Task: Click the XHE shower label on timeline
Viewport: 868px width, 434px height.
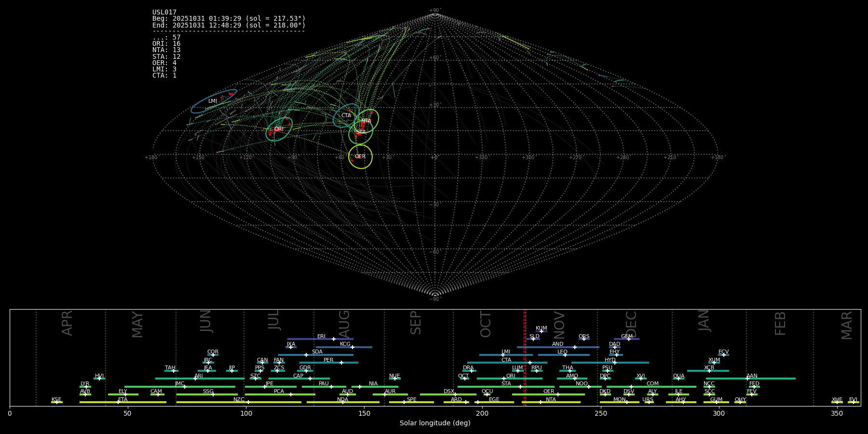Action: pos(837,400)
